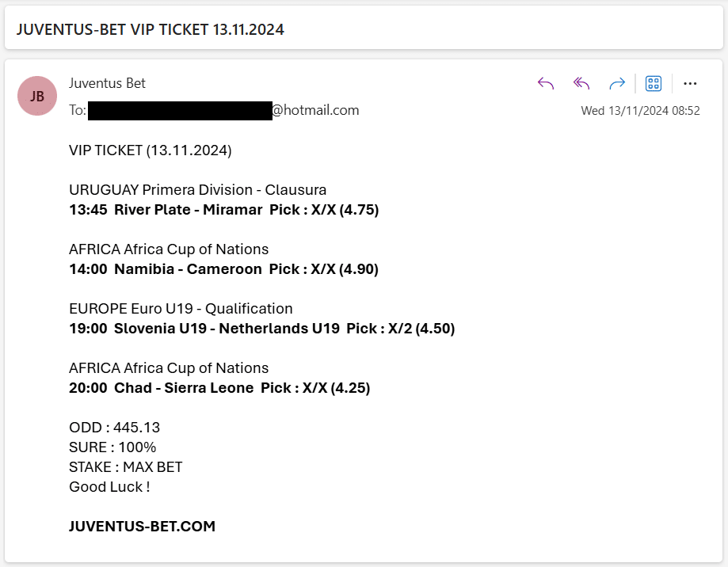The image size is (728, 567).
Task: Click the hotmail.com recipient address
Action: tap(223, 110)
